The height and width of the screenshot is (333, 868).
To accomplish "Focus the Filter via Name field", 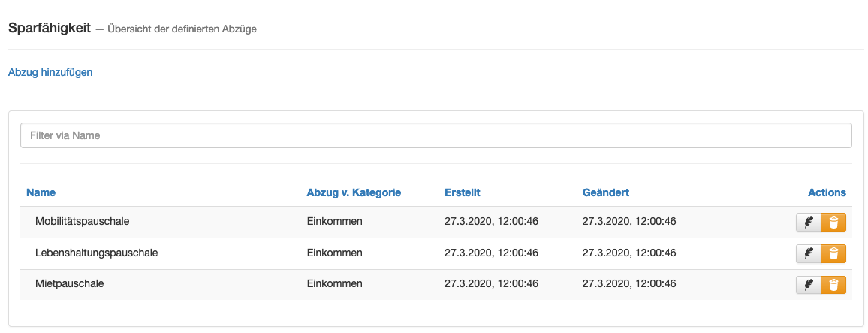I will tap(436, 135).
